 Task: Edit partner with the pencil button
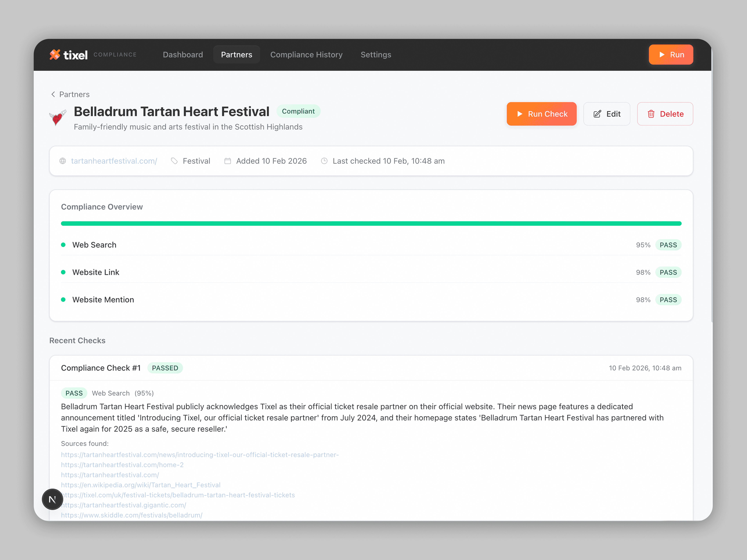(607, 114)
